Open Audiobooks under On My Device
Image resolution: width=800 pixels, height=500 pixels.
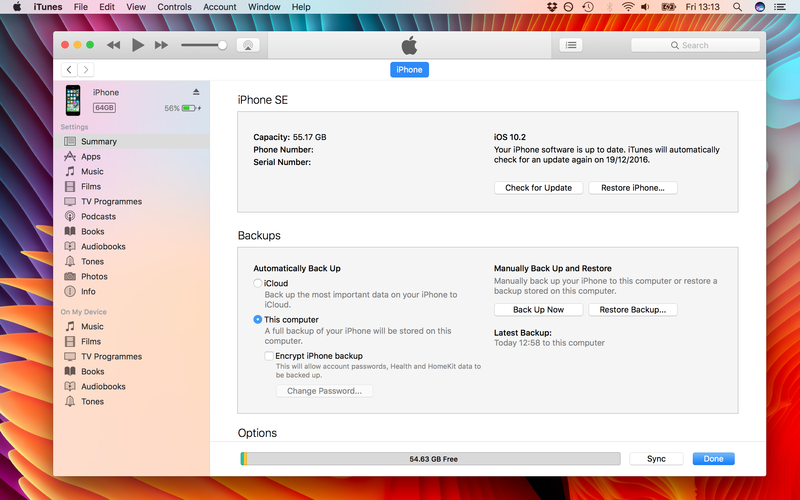pyautogui.click(x=132, y=386)
